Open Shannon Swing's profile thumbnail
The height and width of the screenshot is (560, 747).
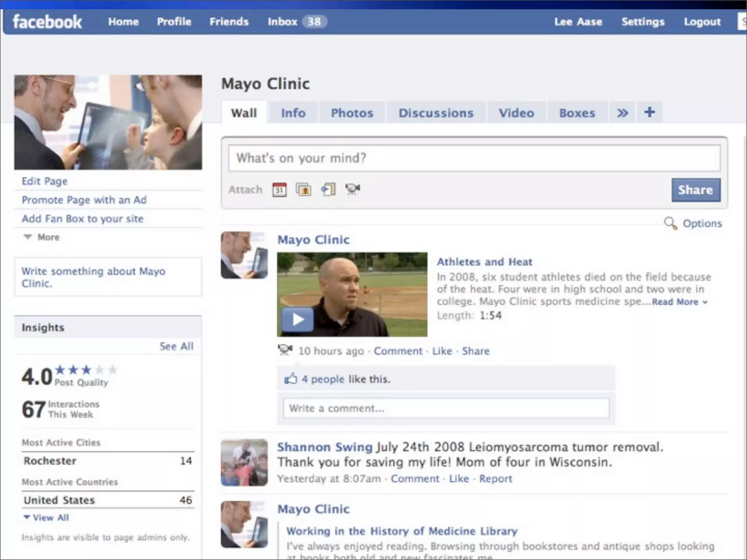[244, 462]
